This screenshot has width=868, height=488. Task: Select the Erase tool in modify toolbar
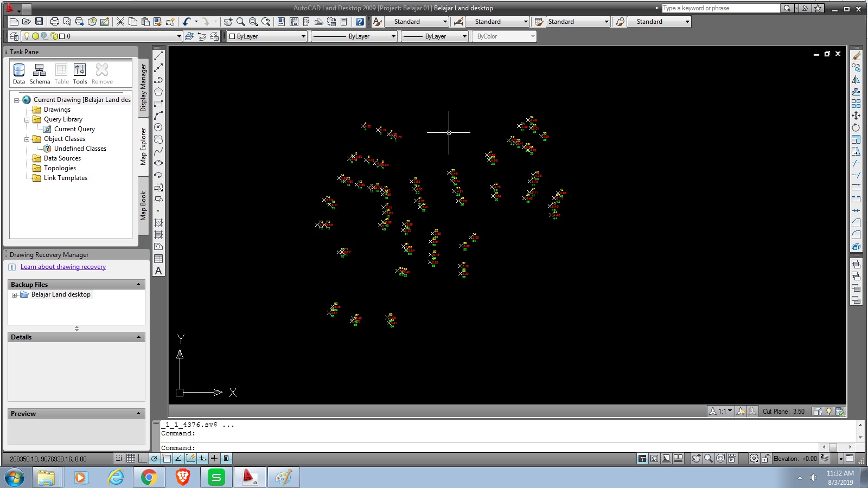pos(856,56)
